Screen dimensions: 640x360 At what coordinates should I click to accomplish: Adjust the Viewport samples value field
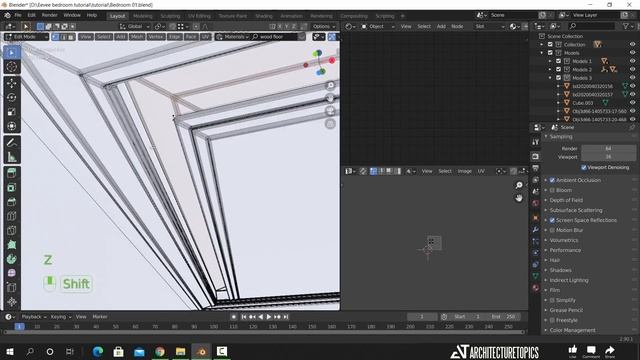point(608,157)
